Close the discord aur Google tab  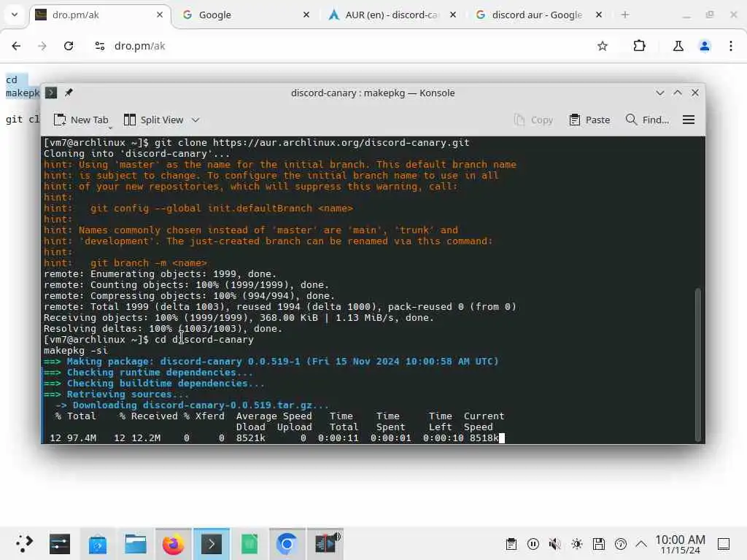click(x=599, y=15)
